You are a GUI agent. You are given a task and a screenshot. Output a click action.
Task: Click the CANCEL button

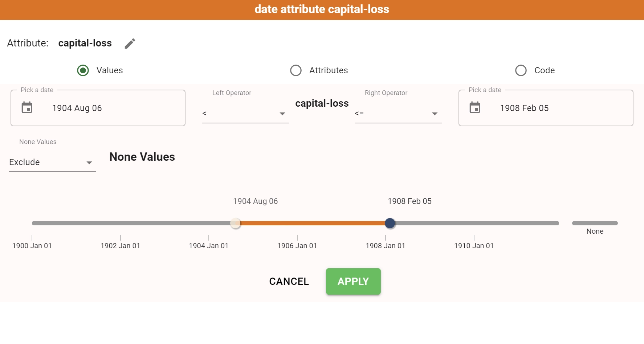click(289, 281)
